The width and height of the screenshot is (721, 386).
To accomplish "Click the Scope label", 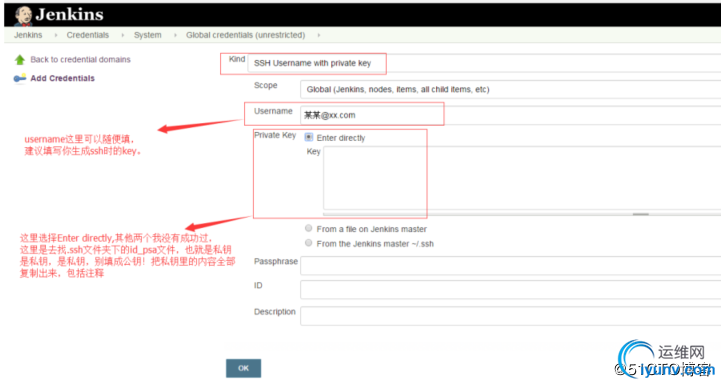I will (266, 85).
